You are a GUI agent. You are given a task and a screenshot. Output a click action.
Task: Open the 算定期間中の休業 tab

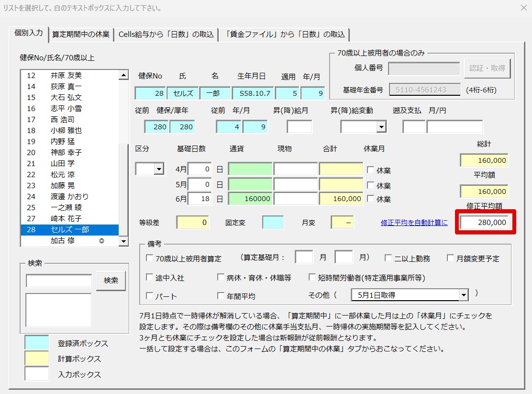81,34
